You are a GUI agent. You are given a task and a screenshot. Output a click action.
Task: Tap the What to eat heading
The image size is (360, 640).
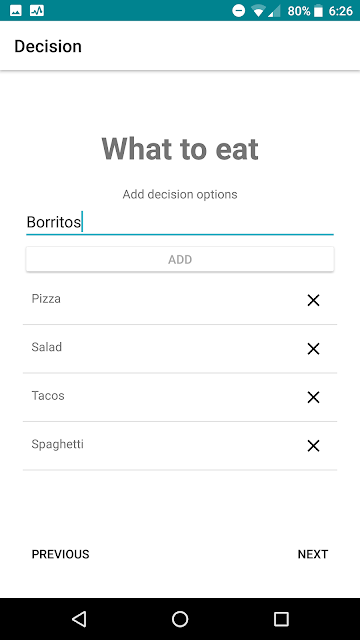pos(180,149)
